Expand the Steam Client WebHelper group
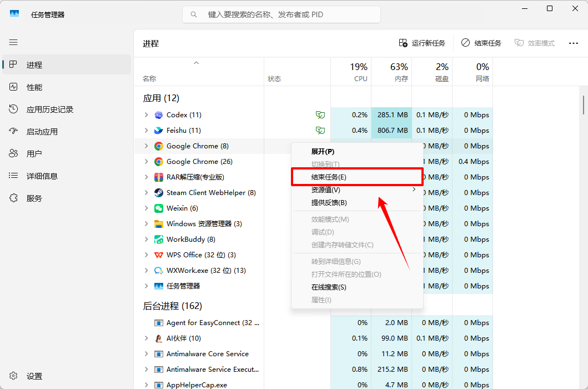Screen dimensions: 588x389 coord(146,193)
